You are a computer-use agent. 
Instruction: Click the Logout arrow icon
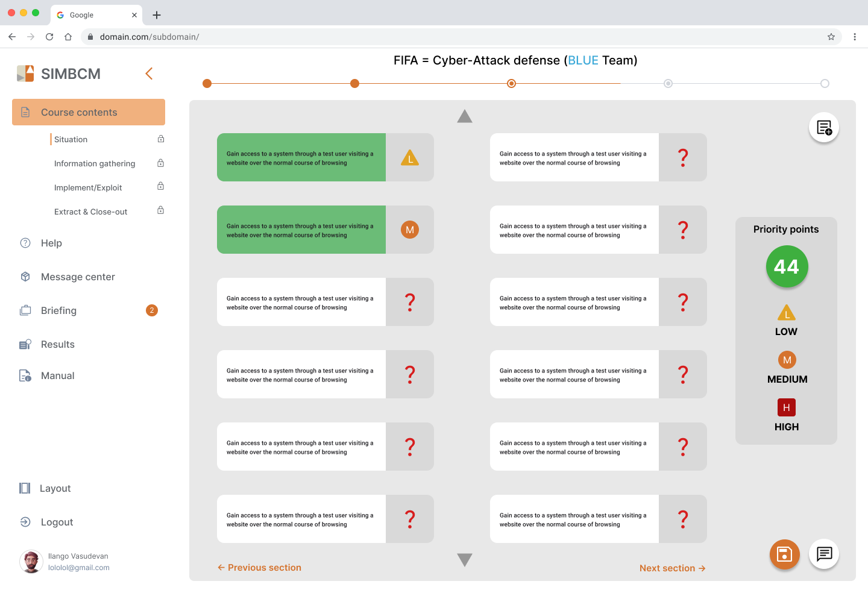point(25,522)
